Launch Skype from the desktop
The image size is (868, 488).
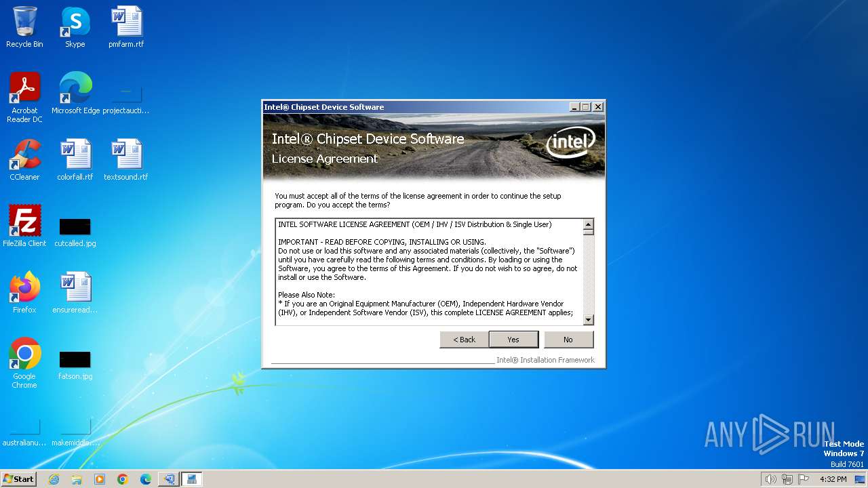pyautogui.click(x=75, y=27)
